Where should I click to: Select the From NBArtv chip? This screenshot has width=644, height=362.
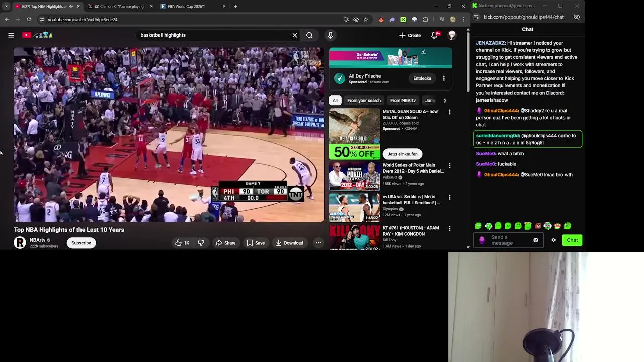tap(403, 100)
